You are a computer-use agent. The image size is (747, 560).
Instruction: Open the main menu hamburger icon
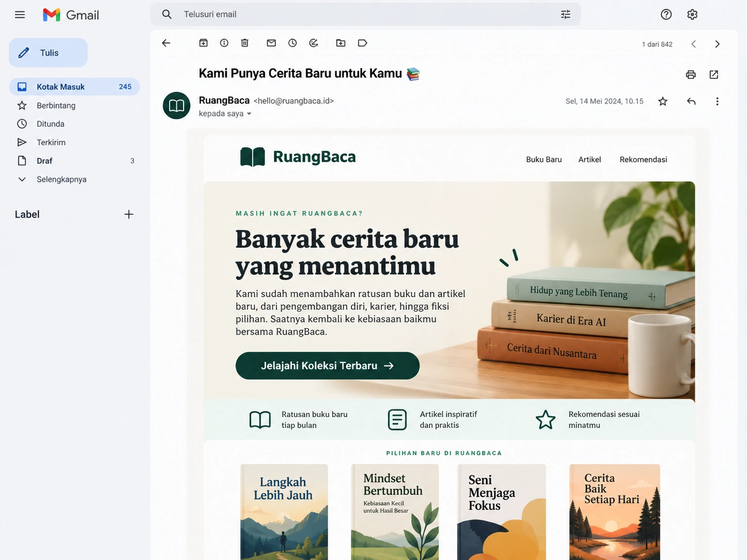[x=20, y=14]
